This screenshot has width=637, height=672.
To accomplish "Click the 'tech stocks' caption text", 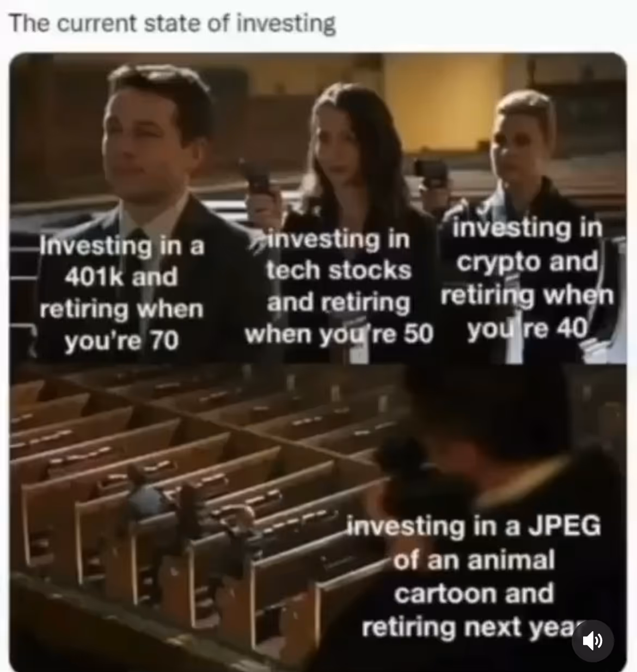I will tap(339, 270).
